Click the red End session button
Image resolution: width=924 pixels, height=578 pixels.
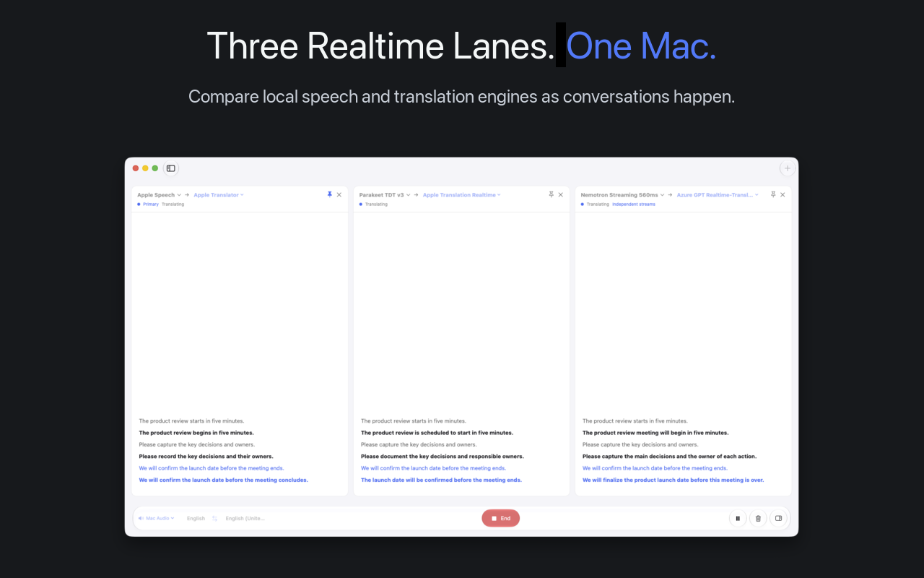pos(501,518)
